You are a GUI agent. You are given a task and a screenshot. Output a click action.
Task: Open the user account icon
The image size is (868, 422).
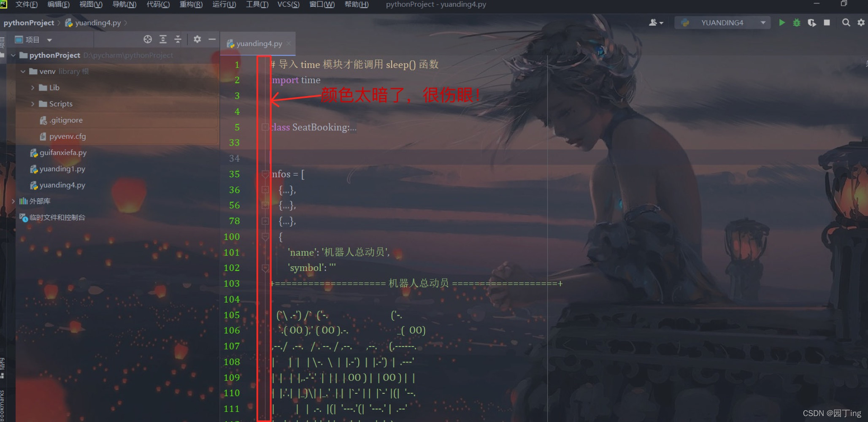[656, 23]
